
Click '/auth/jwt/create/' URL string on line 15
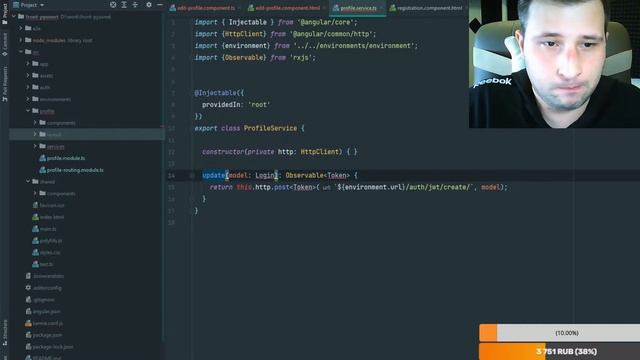(x=437, y=187)
